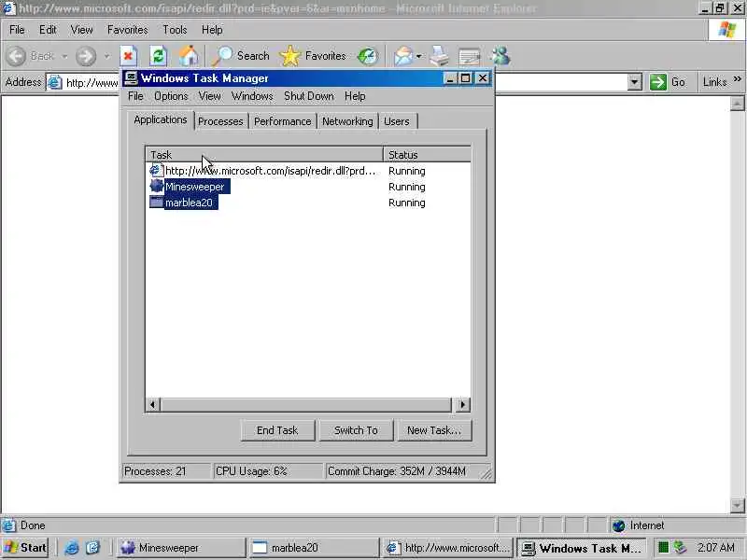
Task: Click the Internet Explorer Back arrow icon
Action: [16, 56]
